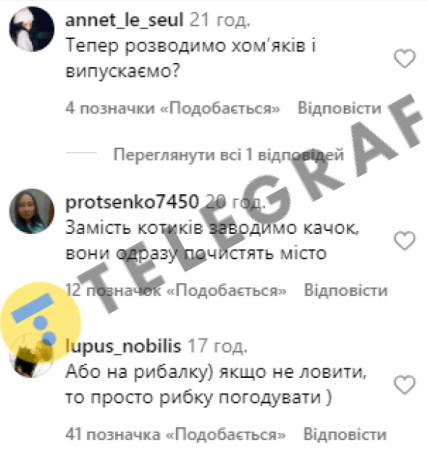Open protsenko7450's profile picture
The width and height of the screenshot is (428, 451).
coord(32,211)
